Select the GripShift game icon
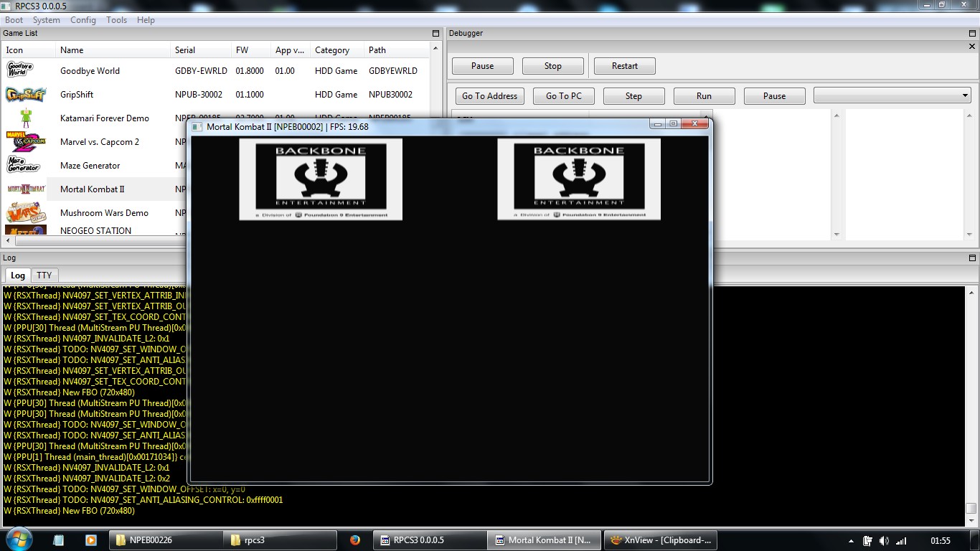The height and width of the screenshot is (551, 980). 26,95
